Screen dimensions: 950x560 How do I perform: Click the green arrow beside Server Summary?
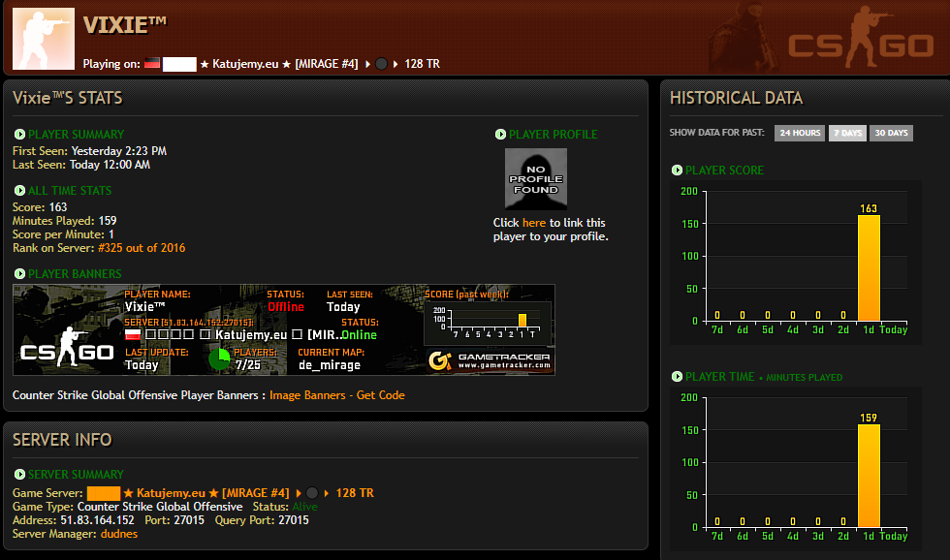(x=19, y=474)
